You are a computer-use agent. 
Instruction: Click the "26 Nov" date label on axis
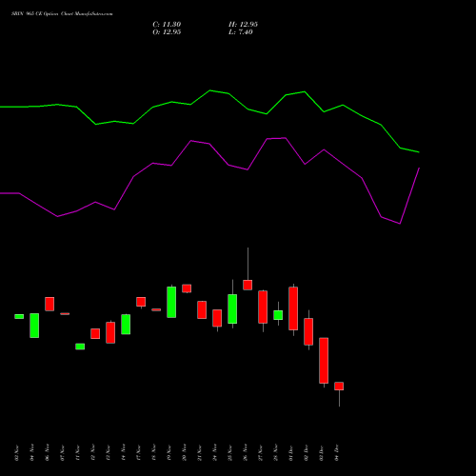[x=246, y=452]
